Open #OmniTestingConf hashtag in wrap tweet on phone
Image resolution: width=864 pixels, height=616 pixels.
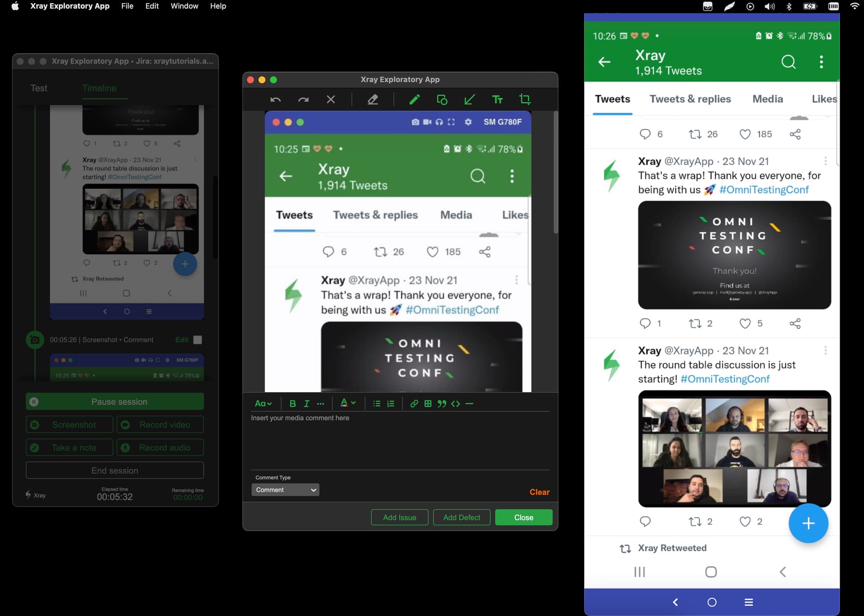764,190
